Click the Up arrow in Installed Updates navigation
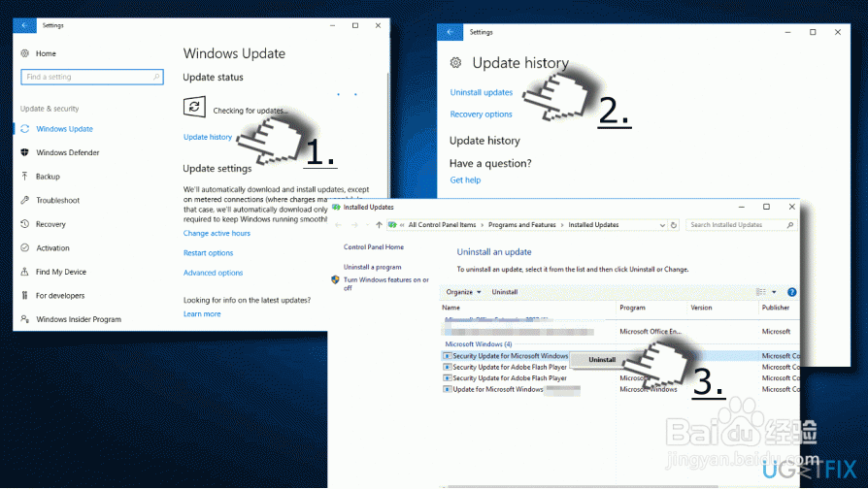The height and width of the screenshot is (489, 868). pyautogui.click(x=380, y=225)
